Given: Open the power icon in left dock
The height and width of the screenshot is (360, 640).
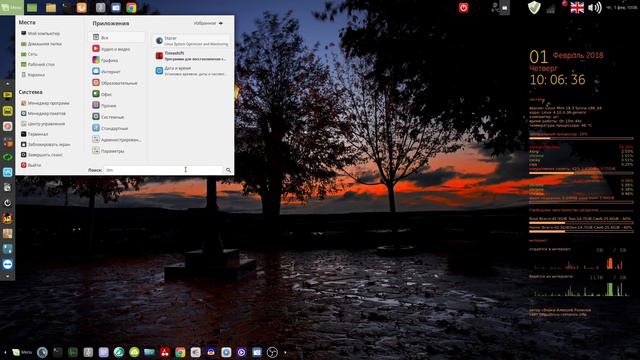Looking at the screenshot, I should tap(7, 203).
